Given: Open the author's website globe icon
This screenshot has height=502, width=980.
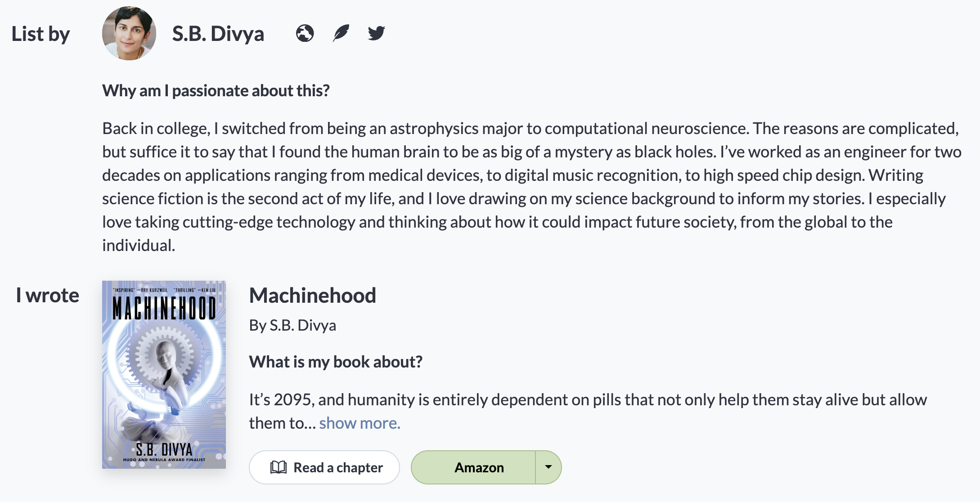Looking at the screenshot, I should pyautogui.click(x=305, y=33).
